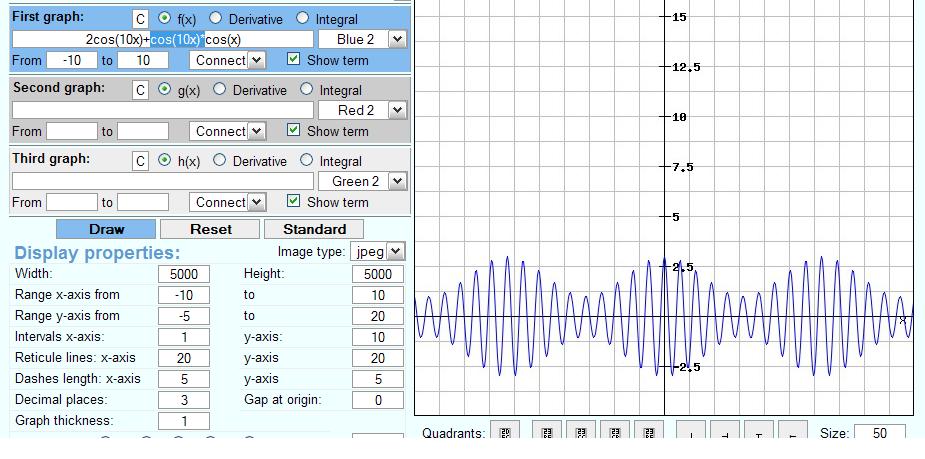
Task: Click the Standard button
Action: click(314, 229)
